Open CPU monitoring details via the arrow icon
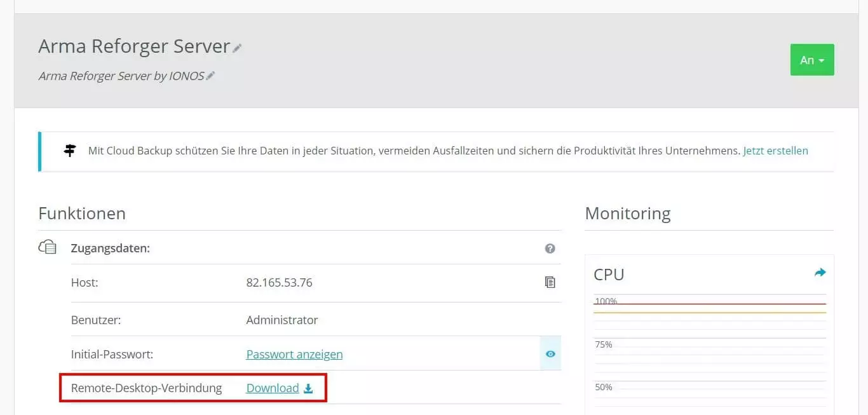868x415 pixels. pyautogui.click(x=820, y=273)
